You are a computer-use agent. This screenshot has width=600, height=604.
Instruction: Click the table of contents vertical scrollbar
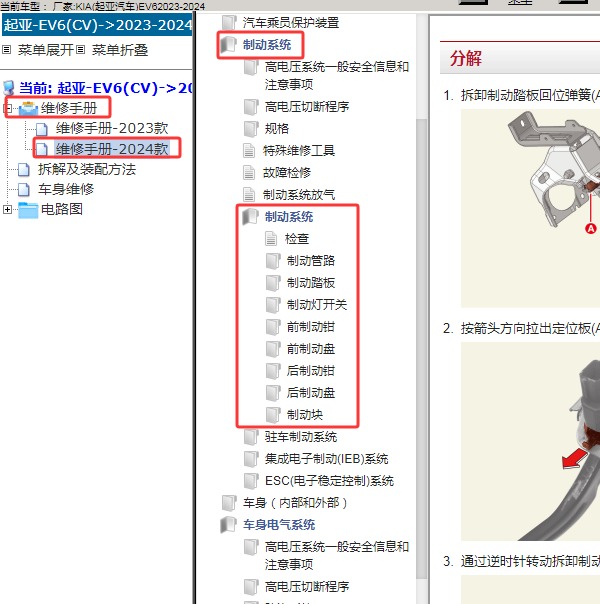[422, 349]
